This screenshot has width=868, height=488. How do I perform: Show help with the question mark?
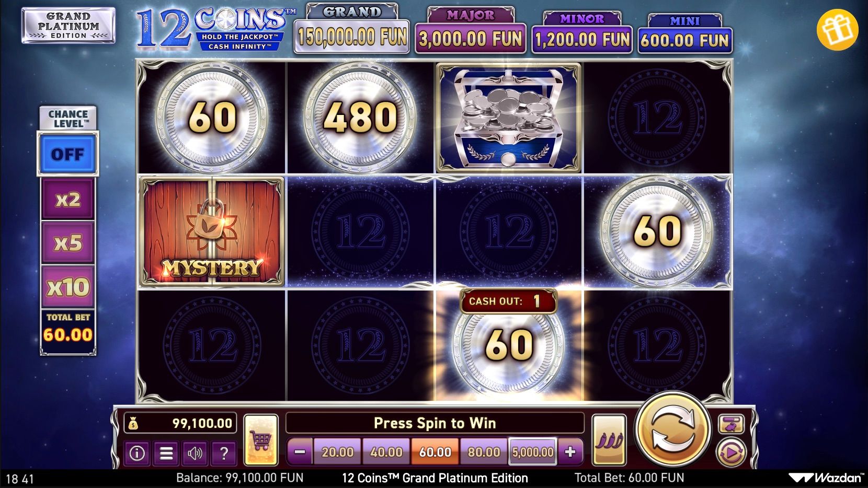(x=224, y=453)
